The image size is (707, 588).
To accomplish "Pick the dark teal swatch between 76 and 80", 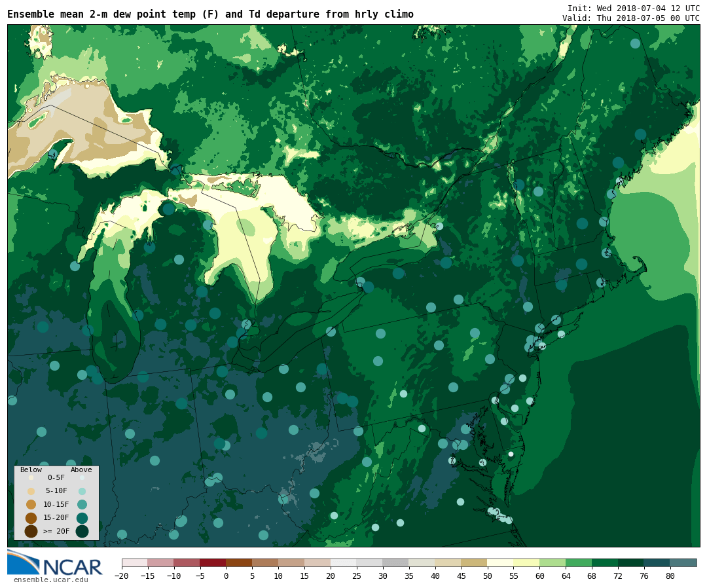I will [x=658, y=562].
